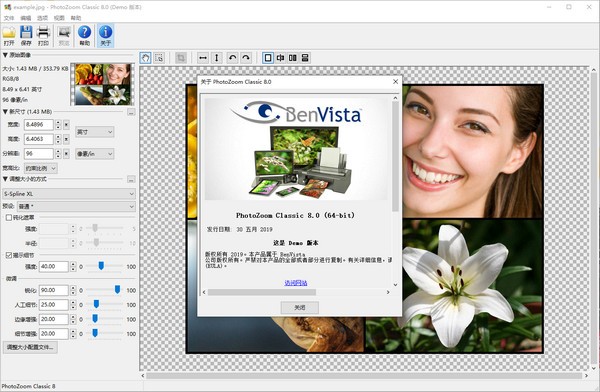The image size is (600, 392).
Task: Open the 调整大小的方式 section ellipsis button
Action: tap(131, 179)
